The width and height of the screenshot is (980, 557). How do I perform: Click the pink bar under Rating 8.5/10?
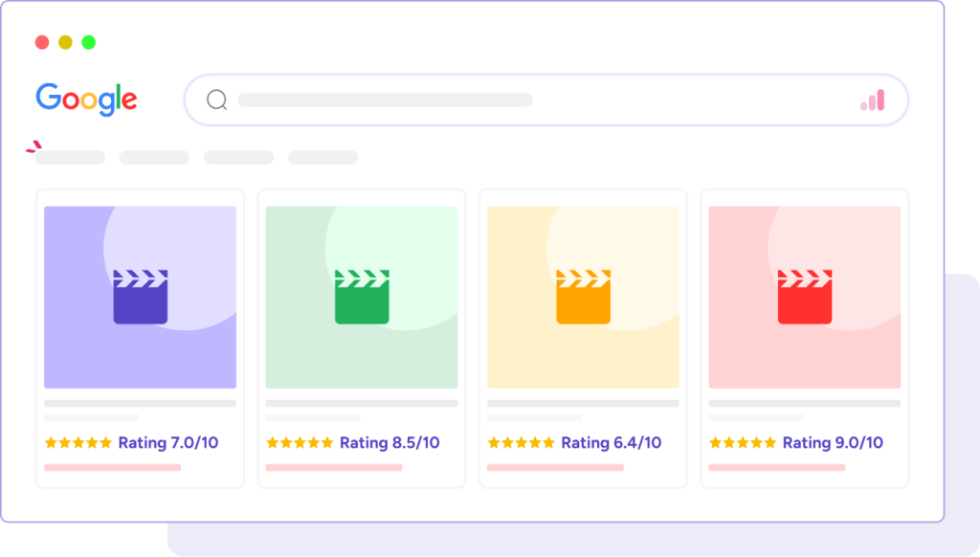(x=334, y=468)
